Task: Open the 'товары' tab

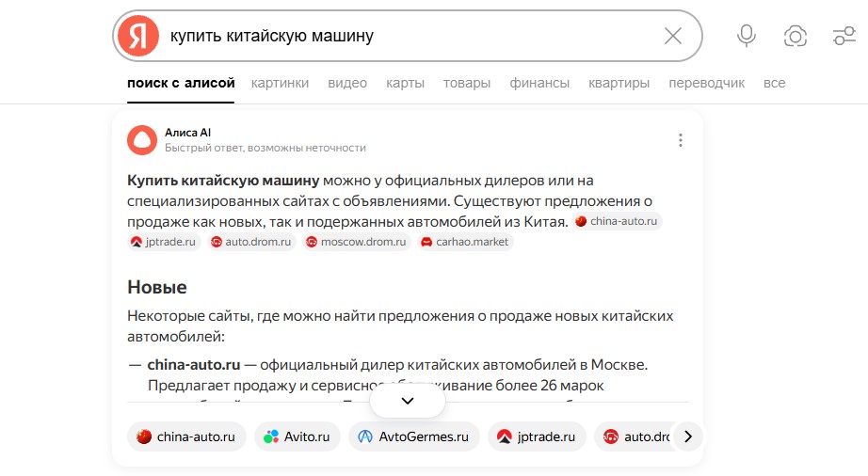Action: pyautogui.click(x=467, y=84)
